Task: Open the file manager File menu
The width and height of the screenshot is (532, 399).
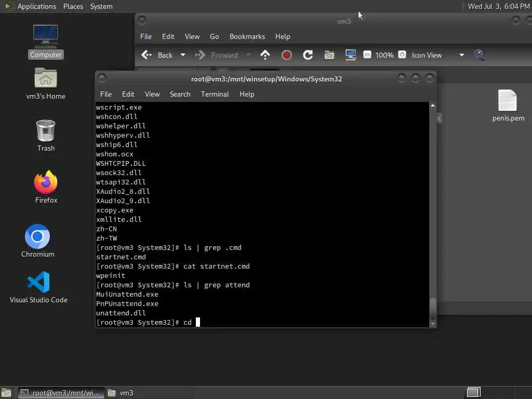Action: coord(146,37)
